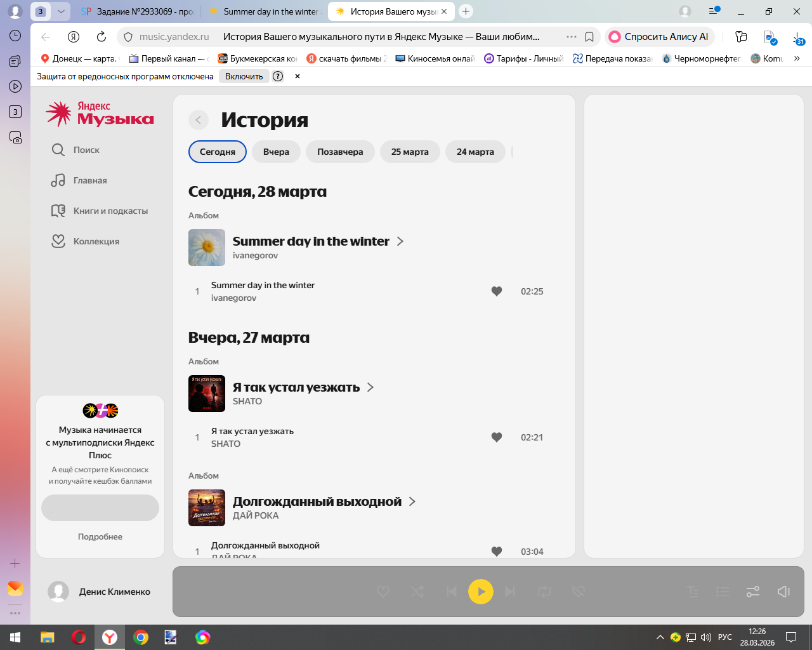The width and height of the screenshot is (812, 650).
Task: Go back using the arrow beside История
Action: point(199,120)
